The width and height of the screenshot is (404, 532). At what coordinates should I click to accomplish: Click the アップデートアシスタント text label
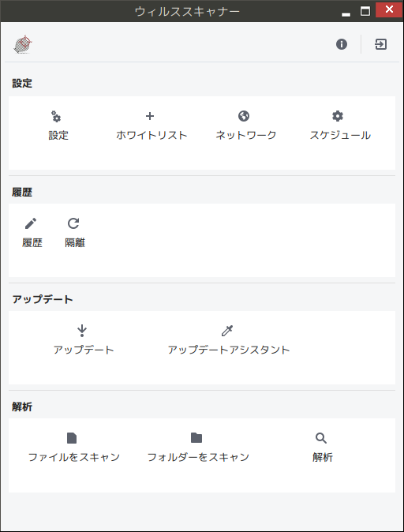(229, 350)
